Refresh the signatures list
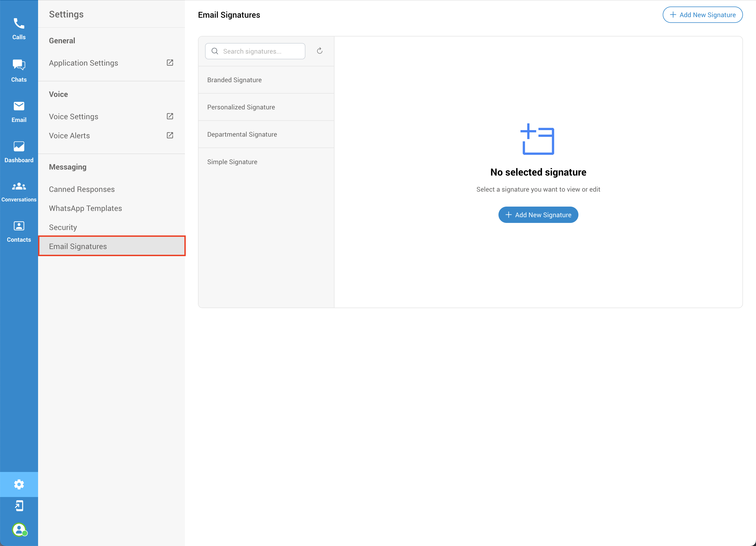The width and height of the screenshot is (756, 546). tap(319, 51)
